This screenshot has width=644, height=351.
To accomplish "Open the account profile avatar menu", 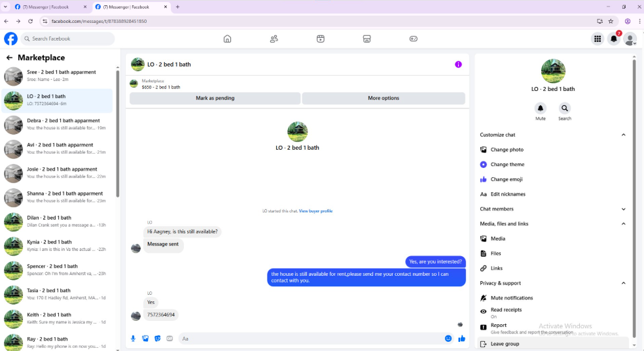I will pyautogui.click(x=630, y=39).
